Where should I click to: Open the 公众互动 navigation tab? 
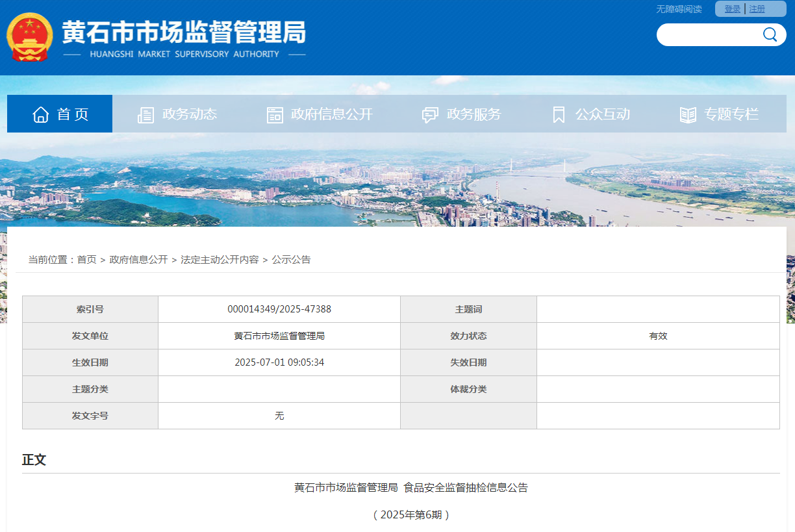coord(591,114)
